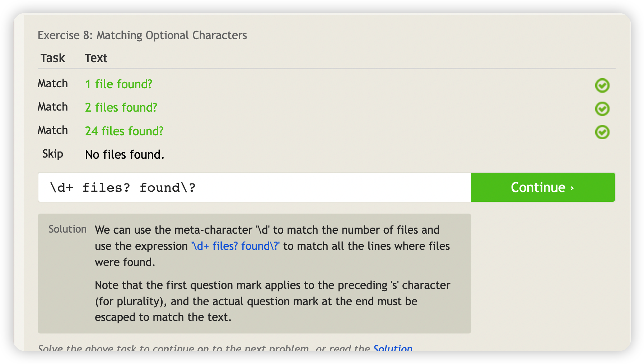The height and width of the screenshot is (364, 644).
Task: Click the "Skip" task label
Action: point(53,154)
